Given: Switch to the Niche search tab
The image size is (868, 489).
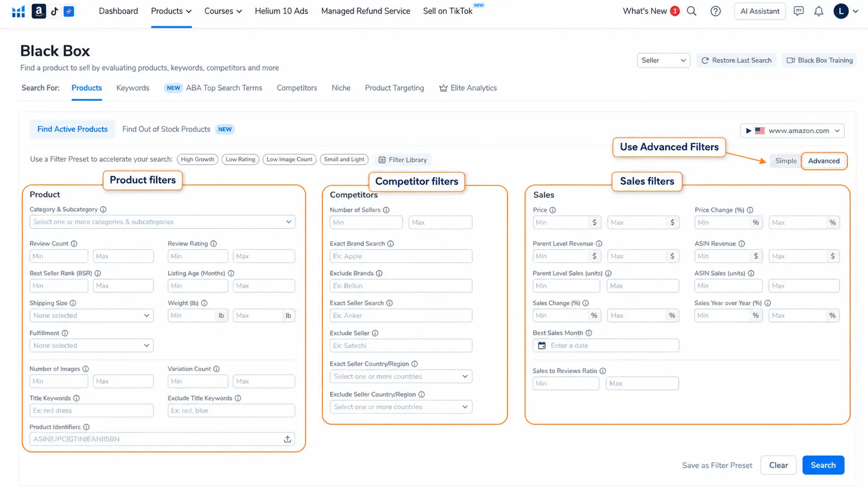Looking at the screenshot, I should (x=341, y=88).
